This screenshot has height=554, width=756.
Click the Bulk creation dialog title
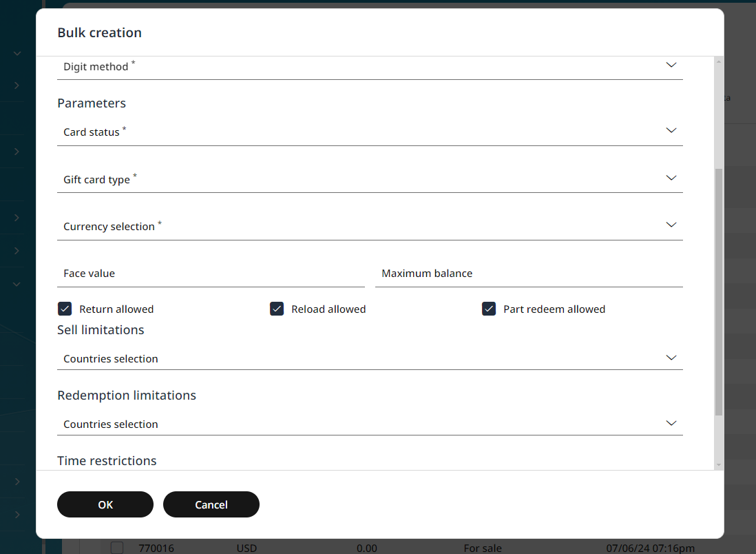point(99,32)
